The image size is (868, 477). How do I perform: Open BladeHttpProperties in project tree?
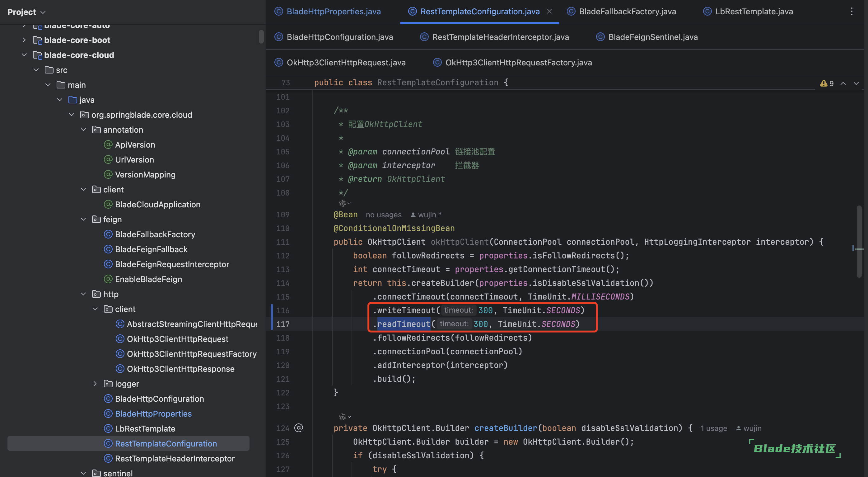click(148, 413)
